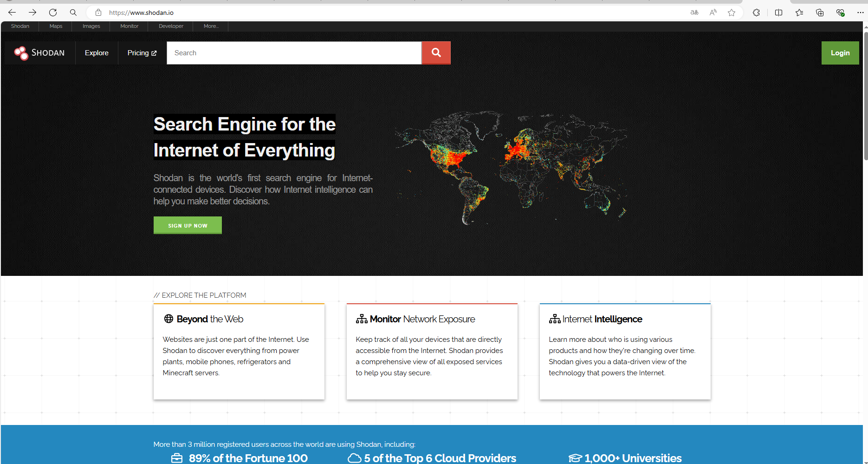The image size is (868, 464).
Task: Expand the More... menu
Action: (x=211, y=26)
